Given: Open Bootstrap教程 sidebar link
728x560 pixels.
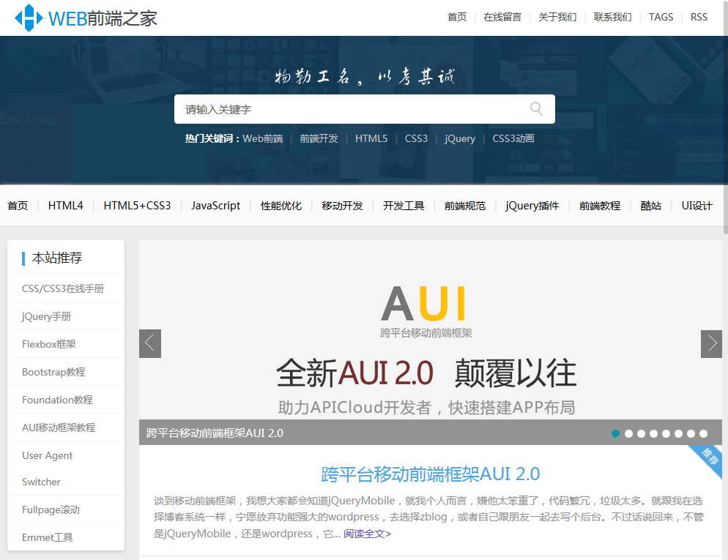Looking at the screenshot, I should pos(53,372).
